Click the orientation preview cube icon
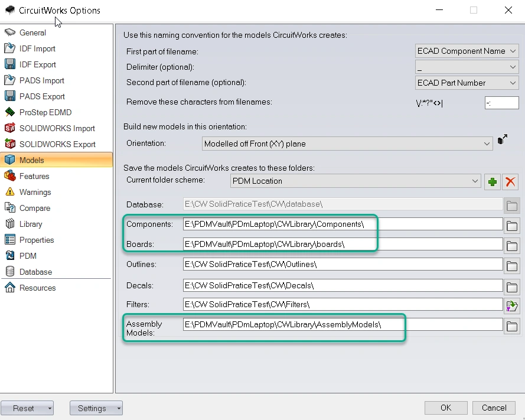 point(503,140)
